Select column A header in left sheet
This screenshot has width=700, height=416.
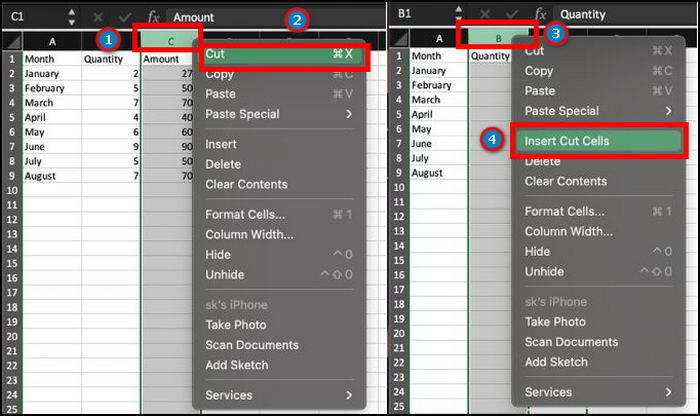tap(52, 42)
